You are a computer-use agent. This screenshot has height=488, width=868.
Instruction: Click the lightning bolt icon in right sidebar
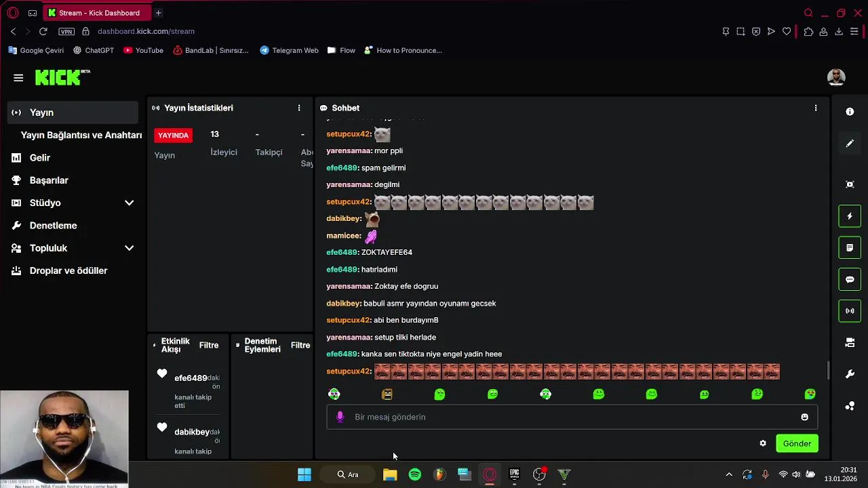click(850, 216)
